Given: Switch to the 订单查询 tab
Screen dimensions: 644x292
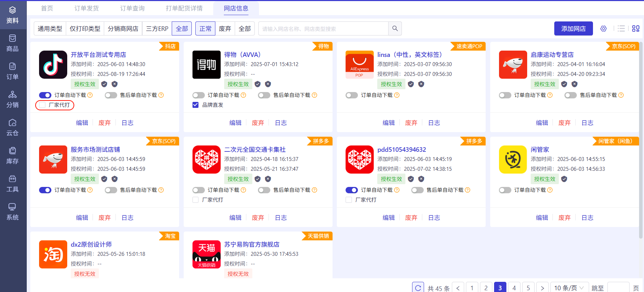Looking at the screenshot, I should click(132, 8).
